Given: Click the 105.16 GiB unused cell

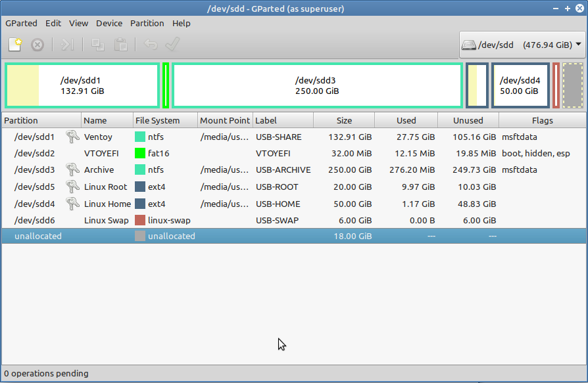Looking at the screenshot, I should (x=474, y=137).
